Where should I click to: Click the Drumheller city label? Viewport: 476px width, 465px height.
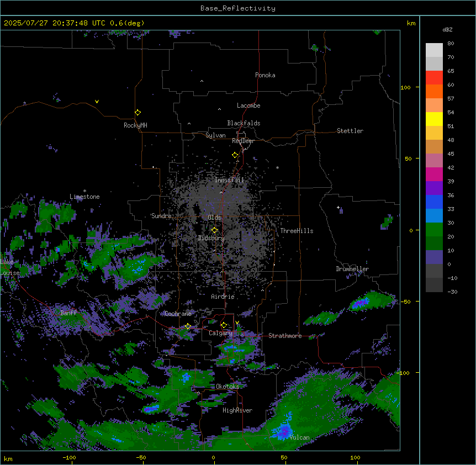tap(352, 269)
